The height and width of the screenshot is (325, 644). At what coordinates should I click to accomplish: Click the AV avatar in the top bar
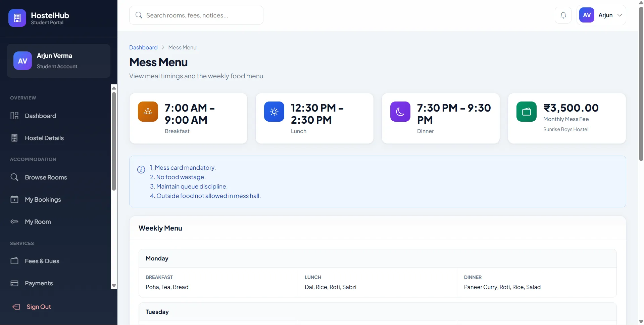click(x=587, y=15)
